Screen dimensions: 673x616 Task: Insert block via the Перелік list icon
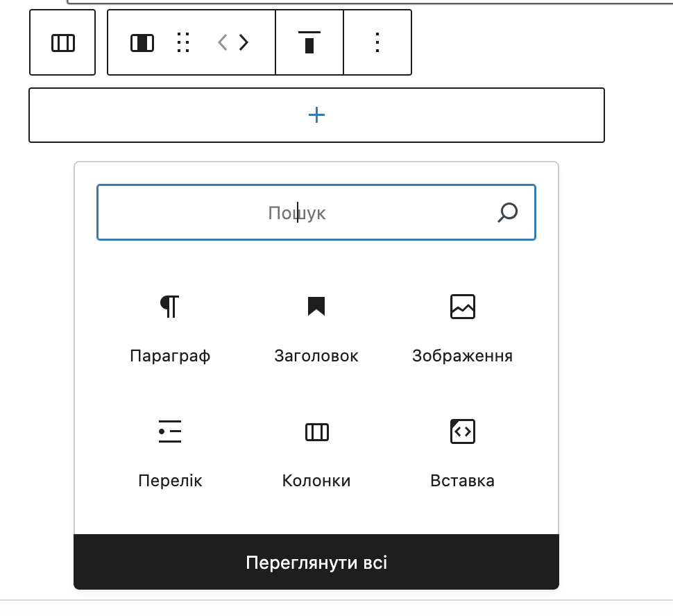point(170,431)
